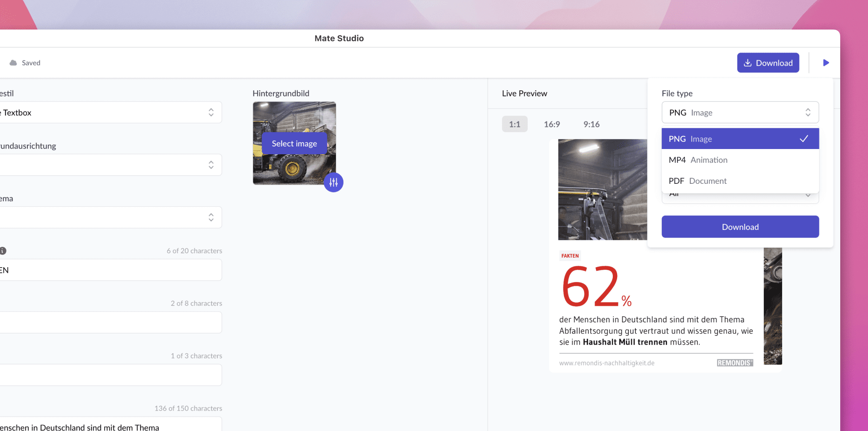
Task: Click the 136 of 150 characters text area
Action: (x=111, y=424)
